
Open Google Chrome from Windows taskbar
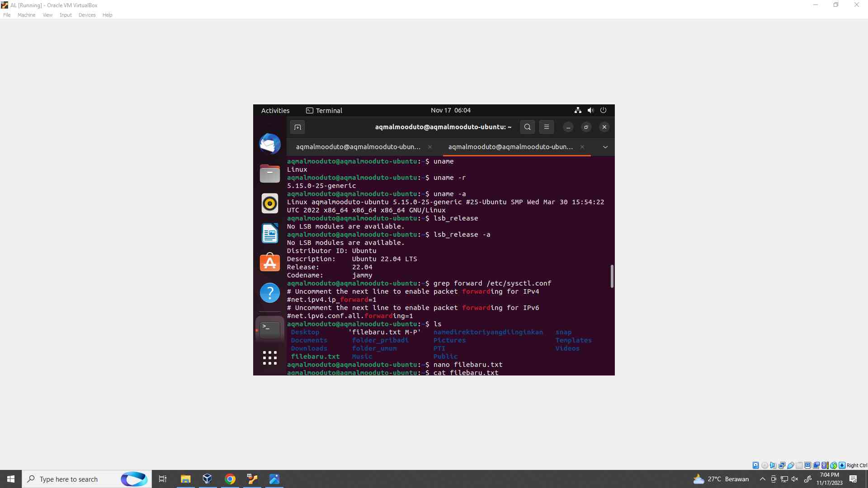[230, 479]
